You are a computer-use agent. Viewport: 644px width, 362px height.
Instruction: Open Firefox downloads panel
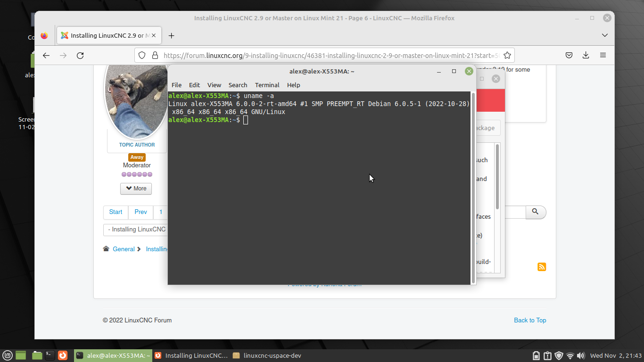[586, 55]
